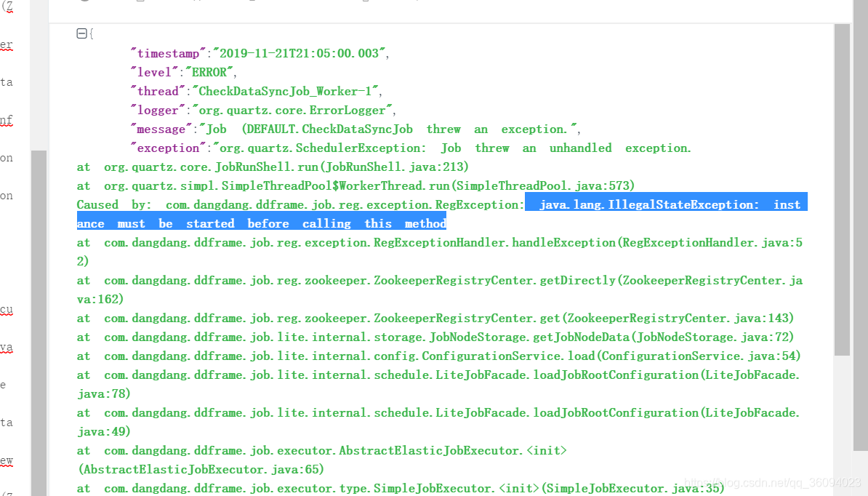The width and height of the screenshot is (868, 496).
Task: Click the SimpleJobExecutor.java:35 stack line
Action: coord(401,488)
